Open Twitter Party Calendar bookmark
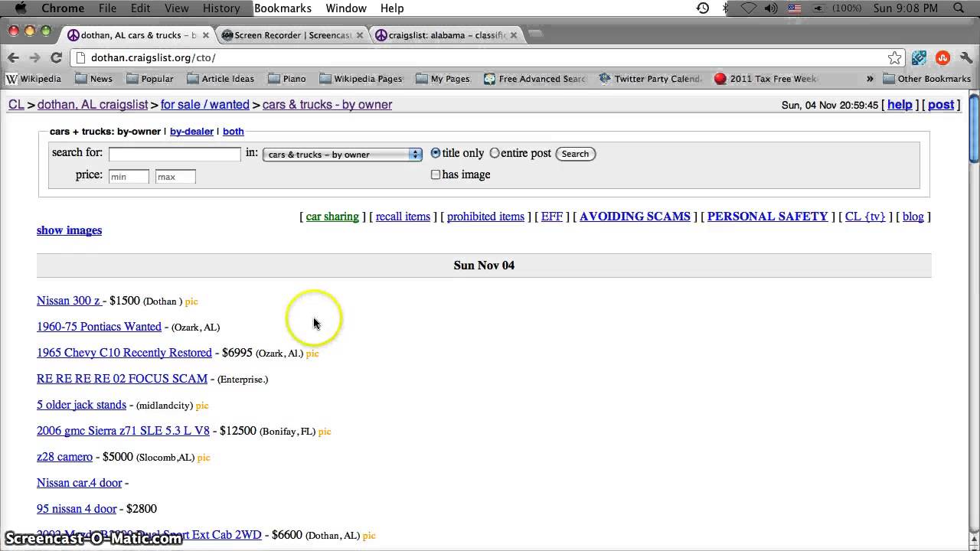Image resolution: width=980 pixels, height=551 pixels. click(x=650, y=79)
